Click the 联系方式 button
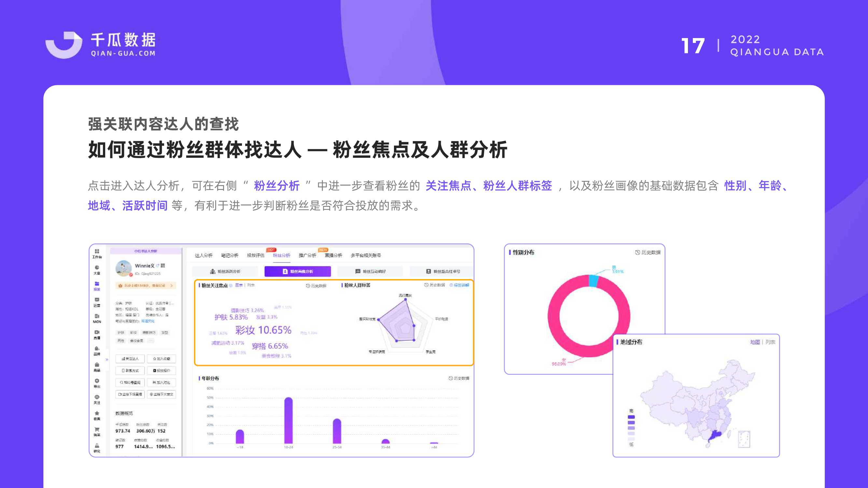The height and width of the screenshot is (488, 868). click(131, 371)
